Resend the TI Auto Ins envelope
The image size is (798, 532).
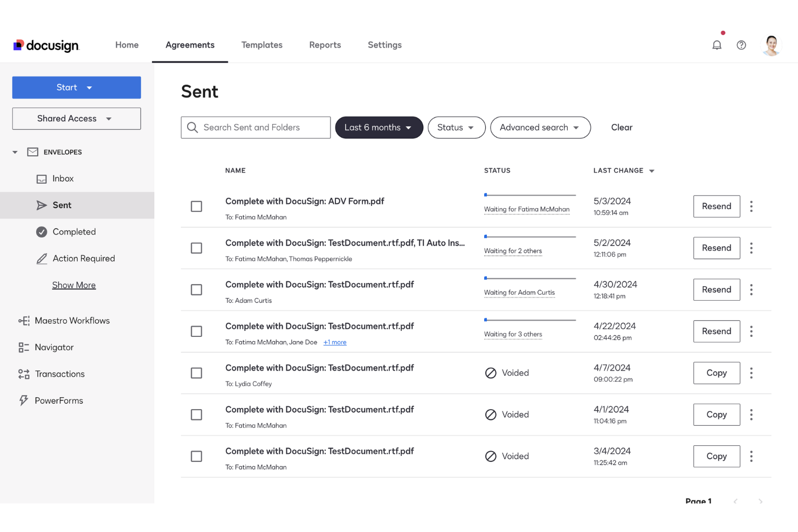717,248
